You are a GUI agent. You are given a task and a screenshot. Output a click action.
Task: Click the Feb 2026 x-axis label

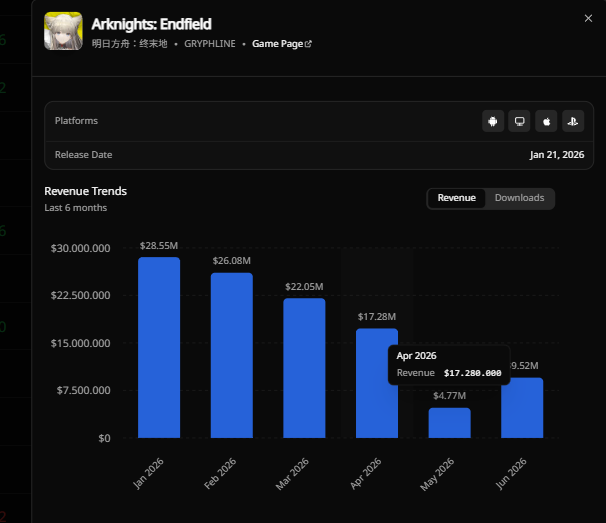click(x=220, y=474)
